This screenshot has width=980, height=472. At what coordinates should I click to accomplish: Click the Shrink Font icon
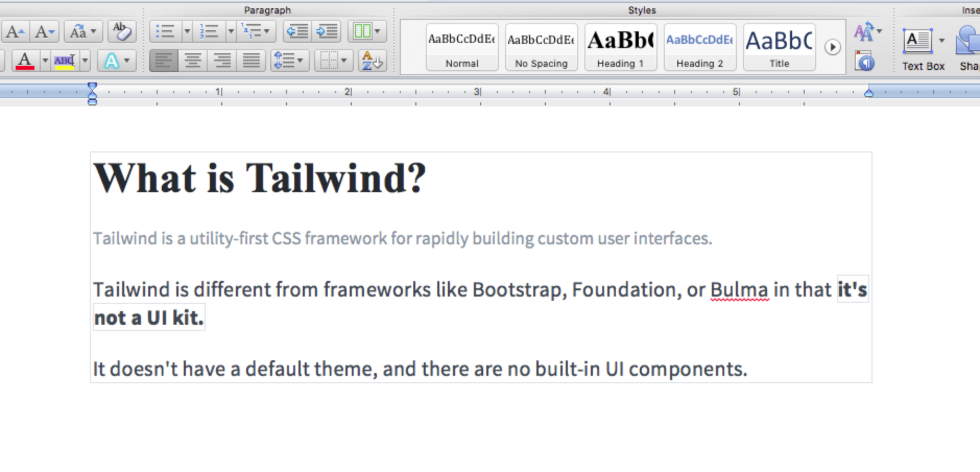coord(43,31)
